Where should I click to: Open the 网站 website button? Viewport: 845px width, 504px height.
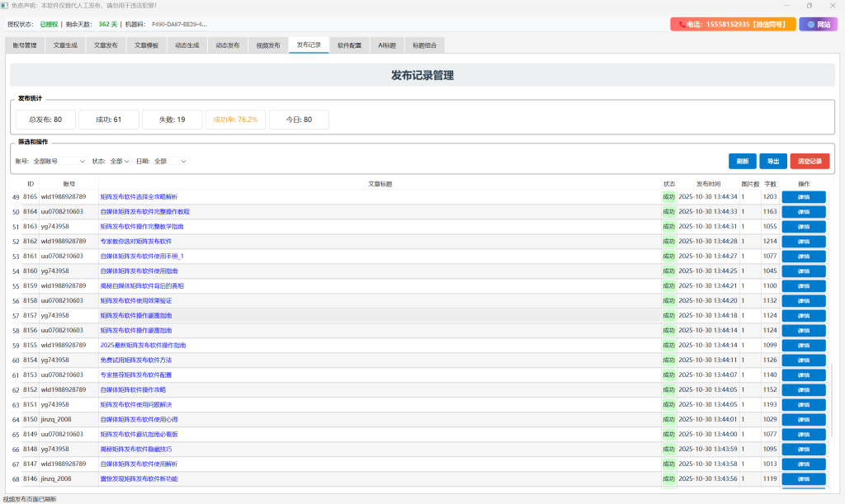[x=818, y=25]
